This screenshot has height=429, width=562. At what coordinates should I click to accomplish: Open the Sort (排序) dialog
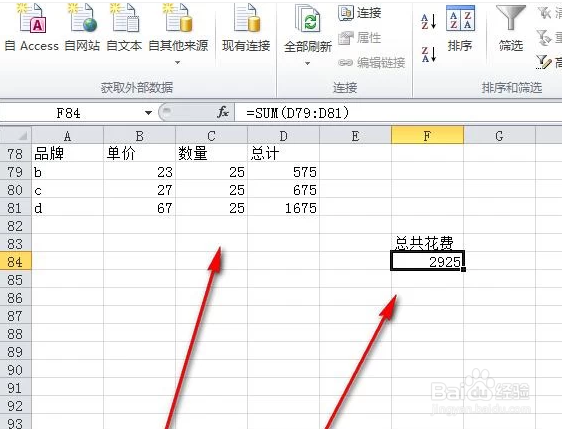click(x=460, y=29)
